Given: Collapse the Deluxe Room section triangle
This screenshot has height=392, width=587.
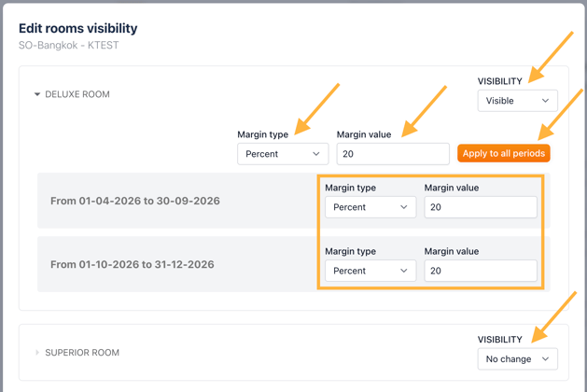Looking at the screenshot, I should (37, 94).
